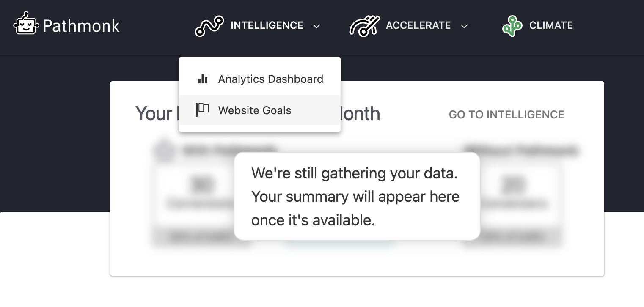Click the bar chart icon beside Analytics Dashboard
This screenshot has width=644, height=307.
click(x=203, y=79)
